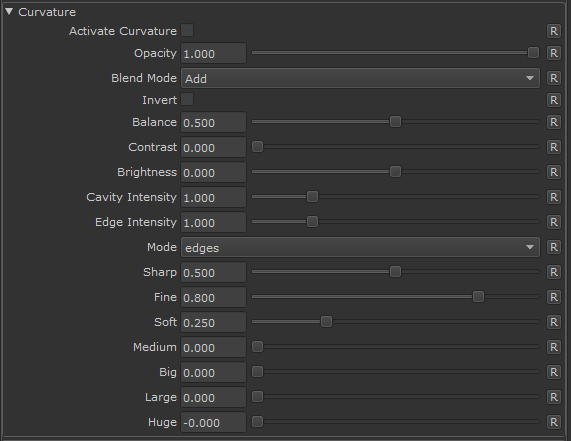The width and height of the screenshot is (571, 441).
Task: Reset the Contrast parameter via its R button
Action: point(554,147)
